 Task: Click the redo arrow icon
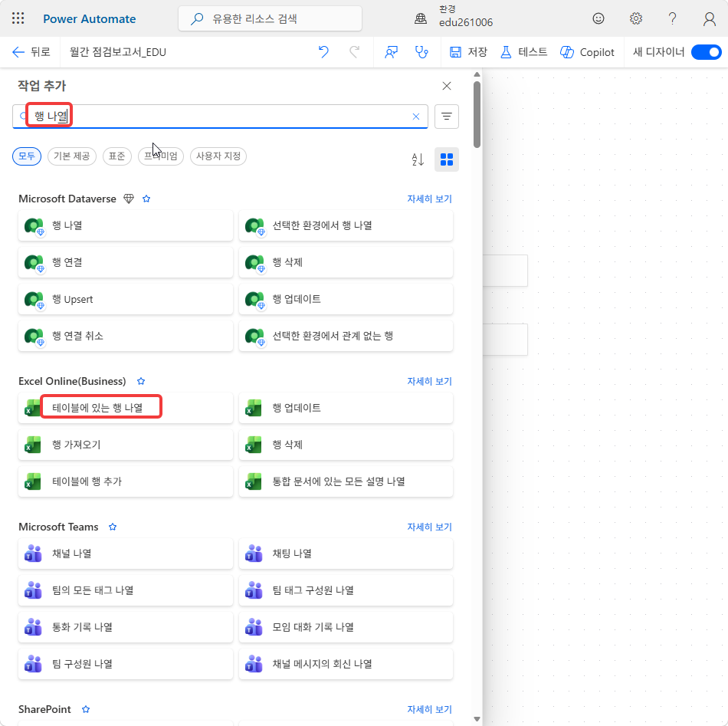click(355, 52)
